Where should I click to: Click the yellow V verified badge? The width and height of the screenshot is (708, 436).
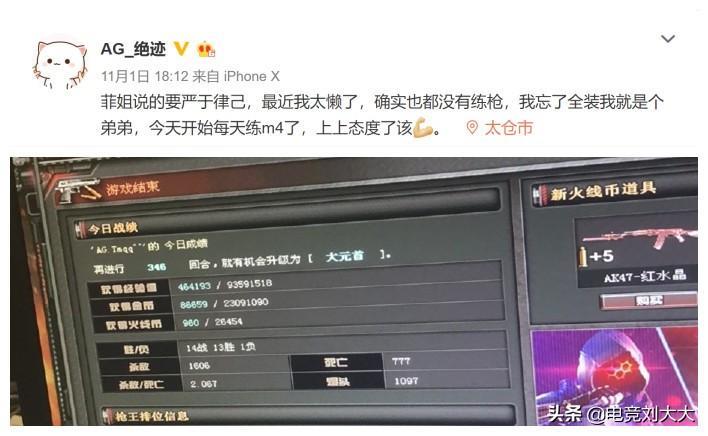coord(182,49)
